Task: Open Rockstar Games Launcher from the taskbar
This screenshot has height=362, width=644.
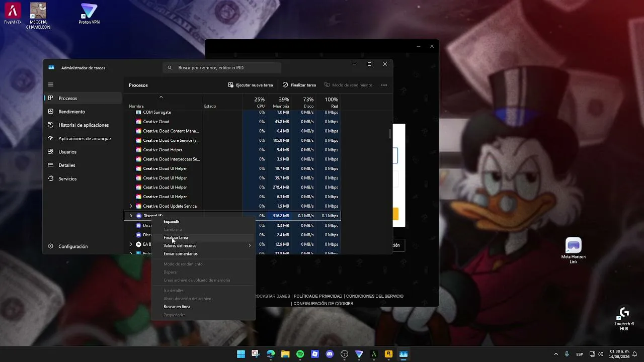Action: click(x=388, y=354)
